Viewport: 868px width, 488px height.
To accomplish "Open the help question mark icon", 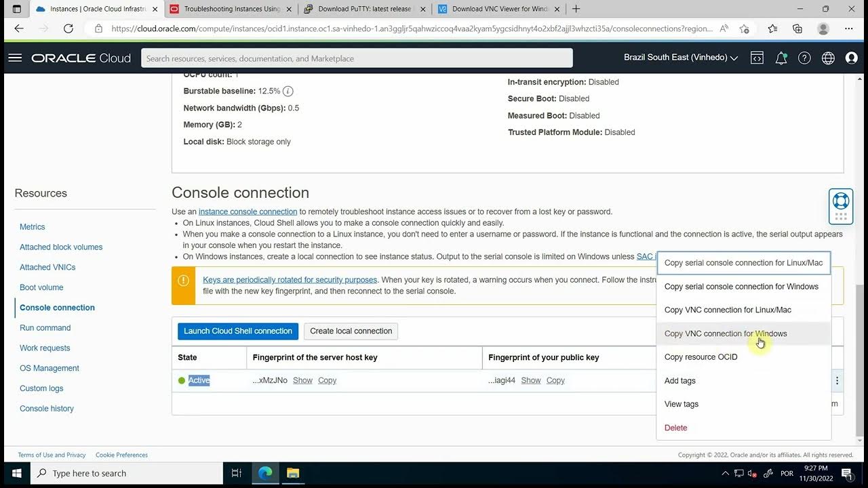I will [804, 58].
